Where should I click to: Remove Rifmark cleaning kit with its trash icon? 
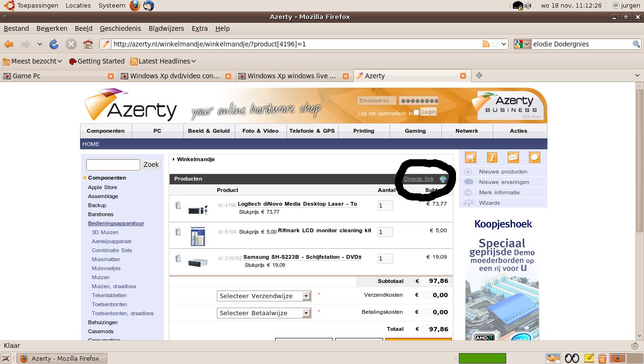[178, 232]
